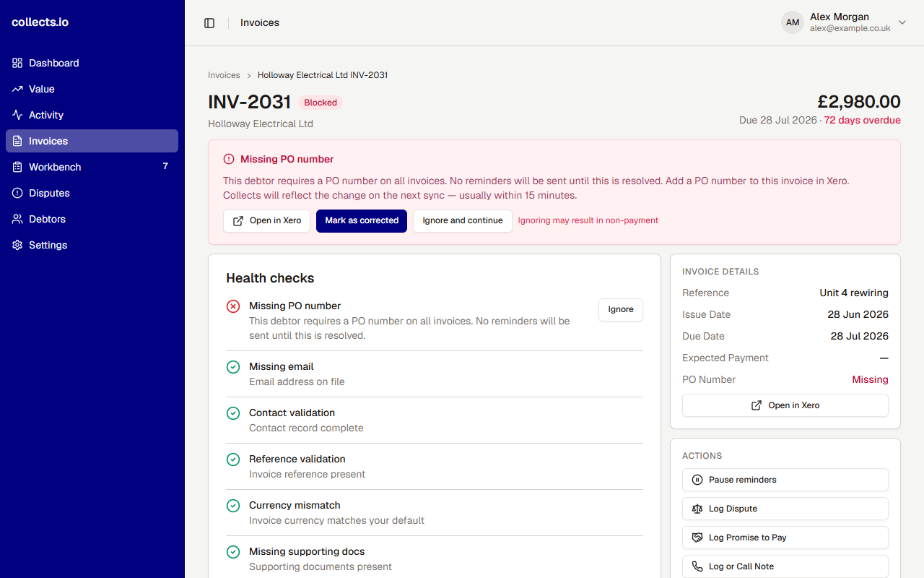Choose Ignore and continue
The width and height of the screenshot is (924, 578).
click(x=463, y=221)
